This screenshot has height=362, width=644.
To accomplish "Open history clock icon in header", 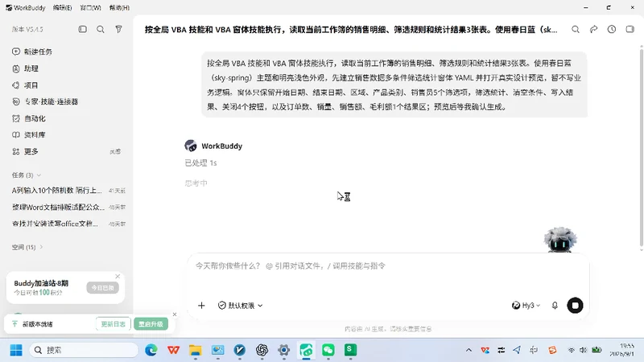I will coord(612,30).
